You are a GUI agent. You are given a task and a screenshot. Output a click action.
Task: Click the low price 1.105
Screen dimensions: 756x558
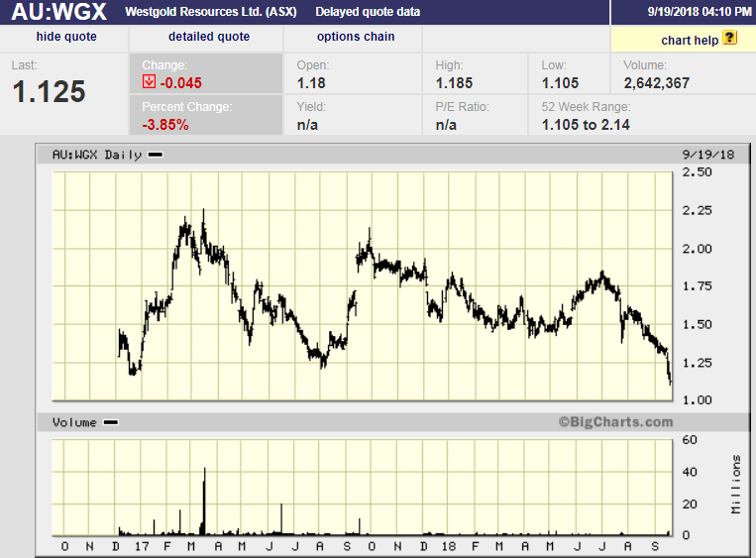560,83
